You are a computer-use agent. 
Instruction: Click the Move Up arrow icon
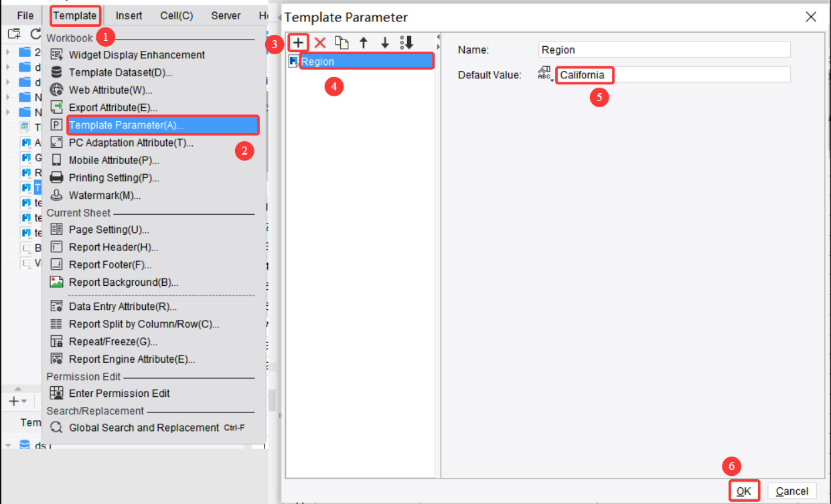tap(364, 42)
